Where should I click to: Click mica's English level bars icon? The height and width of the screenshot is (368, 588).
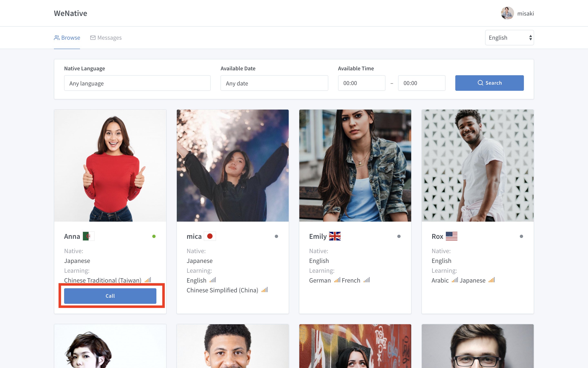tap(213, 280)
